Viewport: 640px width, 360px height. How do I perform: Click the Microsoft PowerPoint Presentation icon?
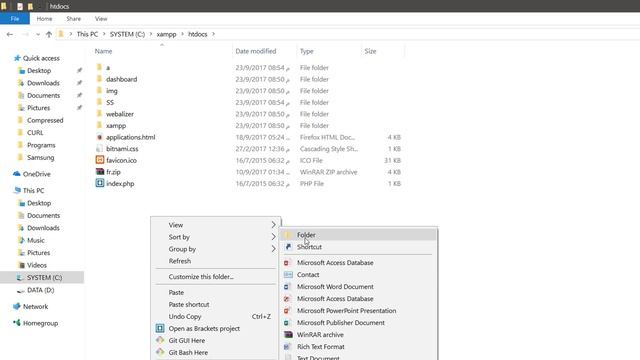(x=288, y=311)
